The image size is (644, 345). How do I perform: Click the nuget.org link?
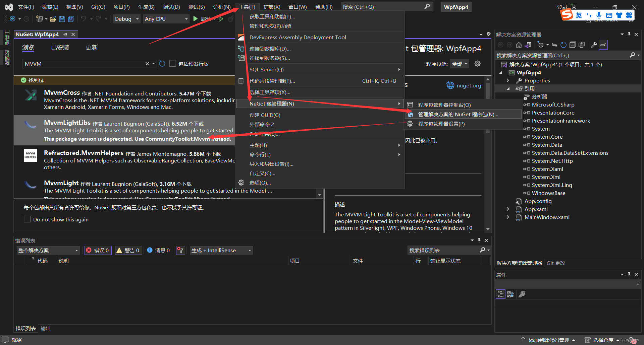pos(469,85)
